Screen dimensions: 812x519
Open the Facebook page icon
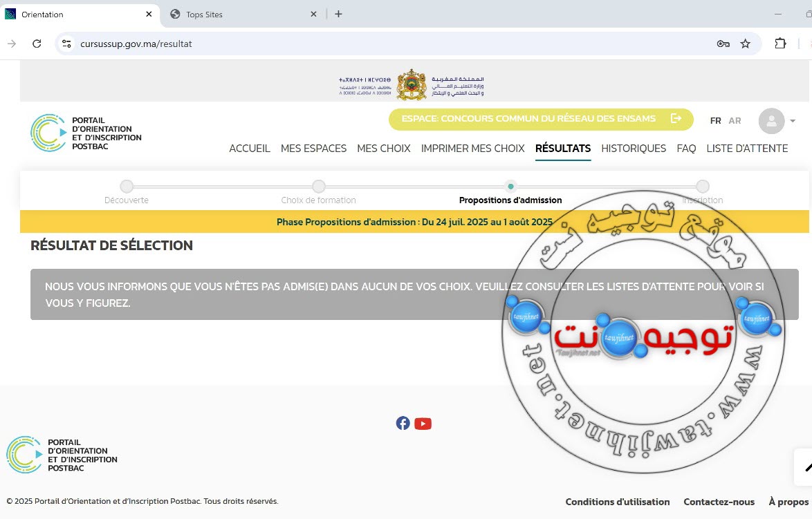pos(403,423)
